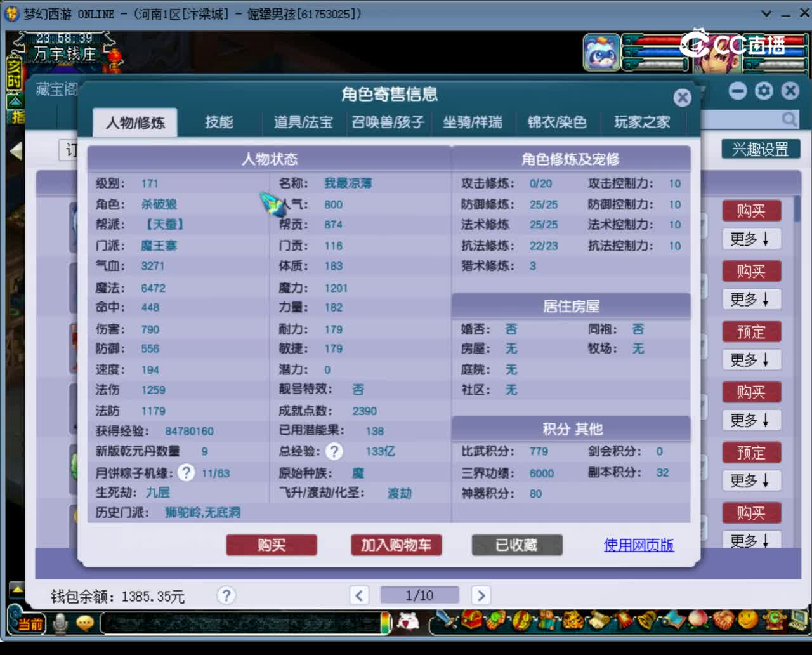Open help icon next to 总经验
812x655 pixels.
tap(334, 451)
